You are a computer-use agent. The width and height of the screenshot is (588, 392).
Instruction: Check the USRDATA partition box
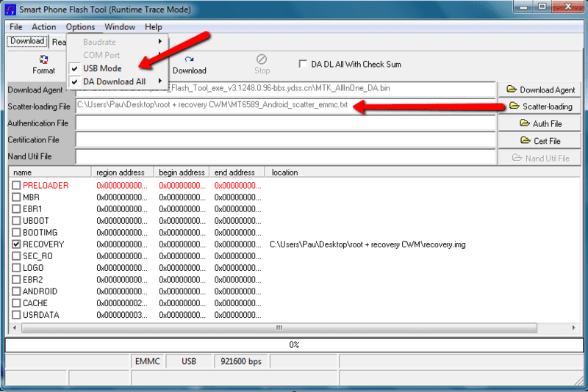(16, 315)
